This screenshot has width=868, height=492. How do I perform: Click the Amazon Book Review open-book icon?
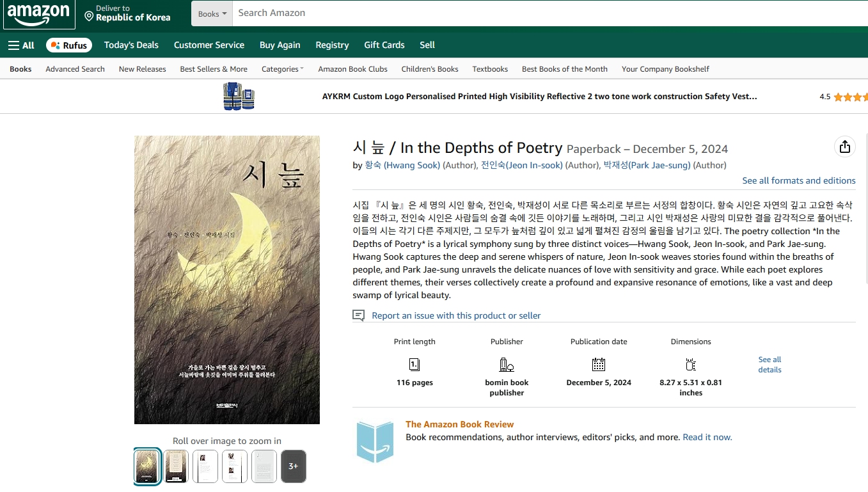click(x=375, y=441)
